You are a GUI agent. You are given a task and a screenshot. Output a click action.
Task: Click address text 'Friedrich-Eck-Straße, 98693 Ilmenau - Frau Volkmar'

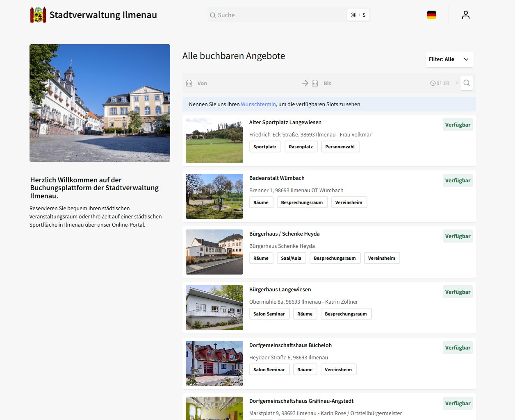[x=310, y=134]
